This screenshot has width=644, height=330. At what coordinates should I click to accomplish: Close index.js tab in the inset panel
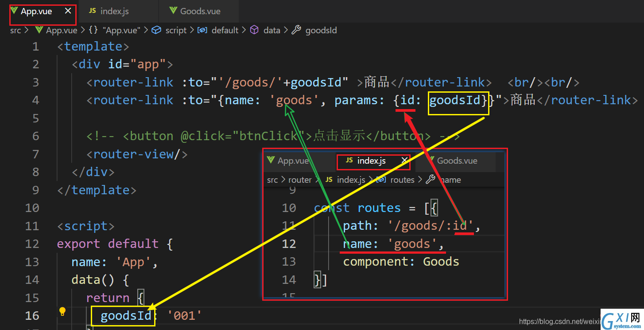(404, 161)
